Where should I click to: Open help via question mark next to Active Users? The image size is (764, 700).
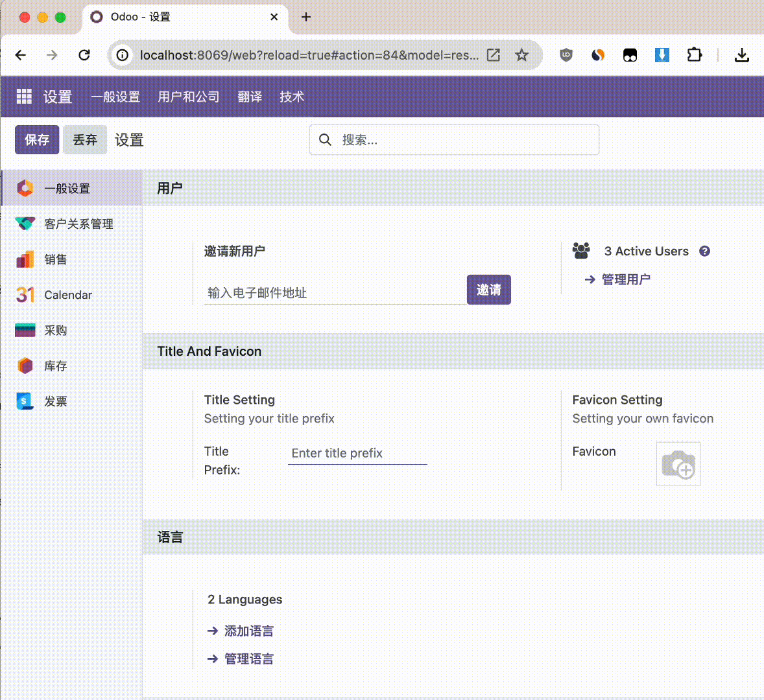pos(704,251)
